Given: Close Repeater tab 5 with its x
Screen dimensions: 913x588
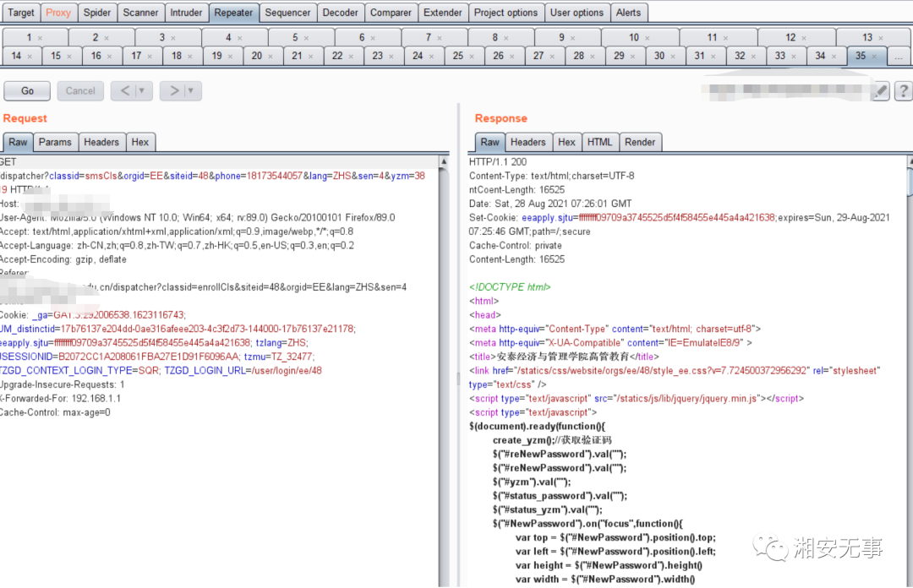Looking at the screenshot, I should tap(306, 38).
